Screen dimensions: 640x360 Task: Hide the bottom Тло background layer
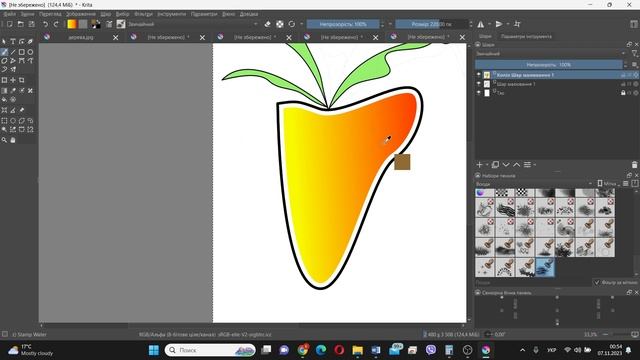coord(479,93)
